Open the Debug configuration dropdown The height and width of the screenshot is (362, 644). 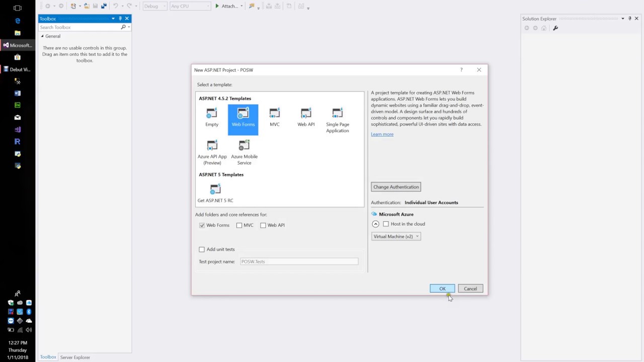click(154, 6)
